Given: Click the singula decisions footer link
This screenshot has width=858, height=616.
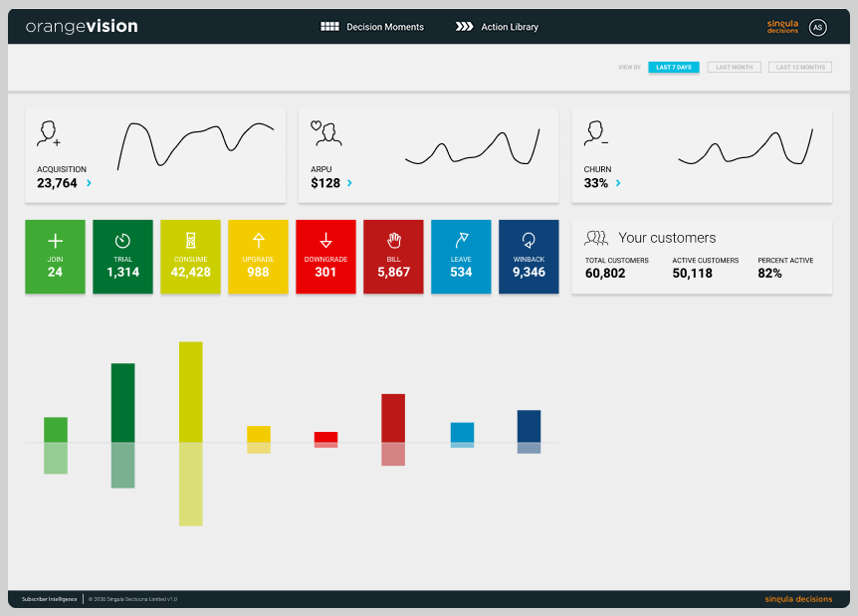Looking at the screenshot, I should pyautogui.click(x=798, y=599).
